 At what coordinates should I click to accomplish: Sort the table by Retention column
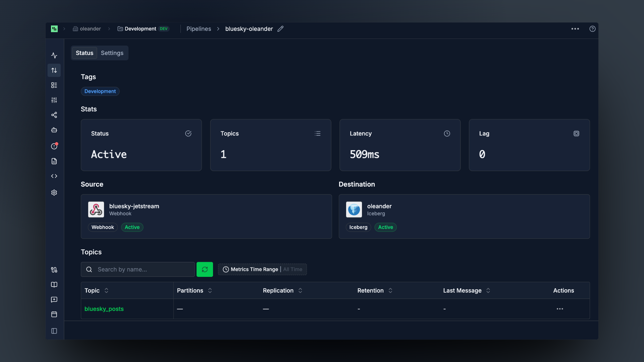(x=375, y=291)
